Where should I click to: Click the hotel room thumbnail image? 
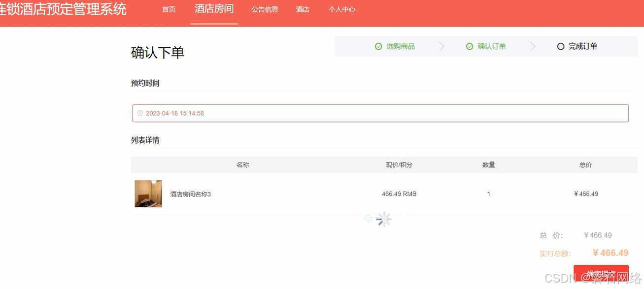(x=148, y=193)
